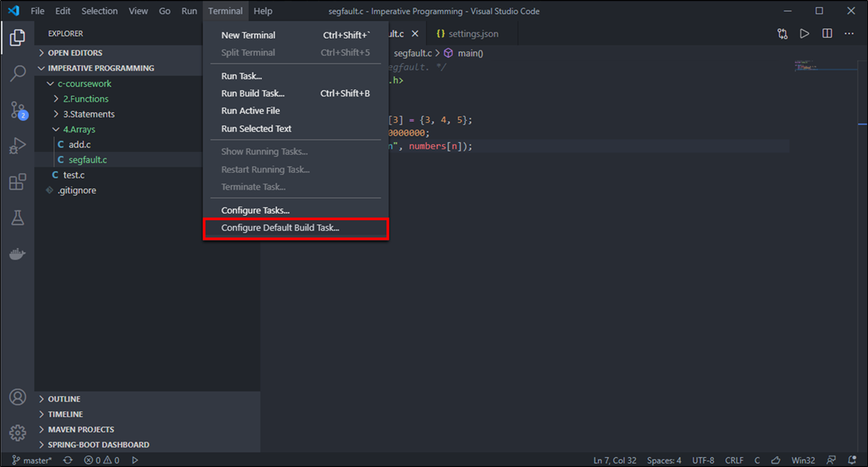Open the Help menu
The image size is (868, 467).
click(x=263, y=11)
